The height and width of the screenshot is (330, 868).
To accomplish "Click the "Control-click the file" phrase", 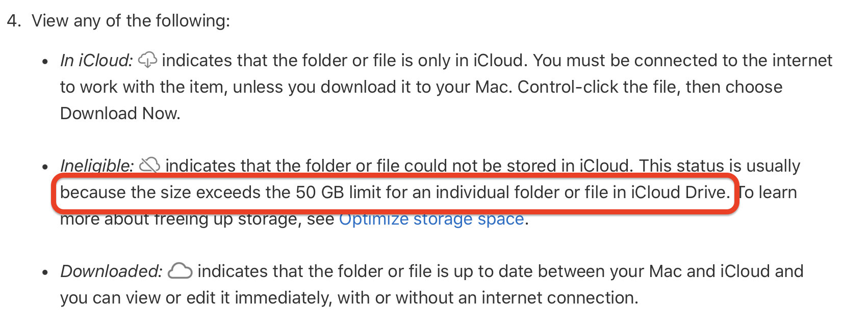I will pyautogui.click(x=597, y=87).
